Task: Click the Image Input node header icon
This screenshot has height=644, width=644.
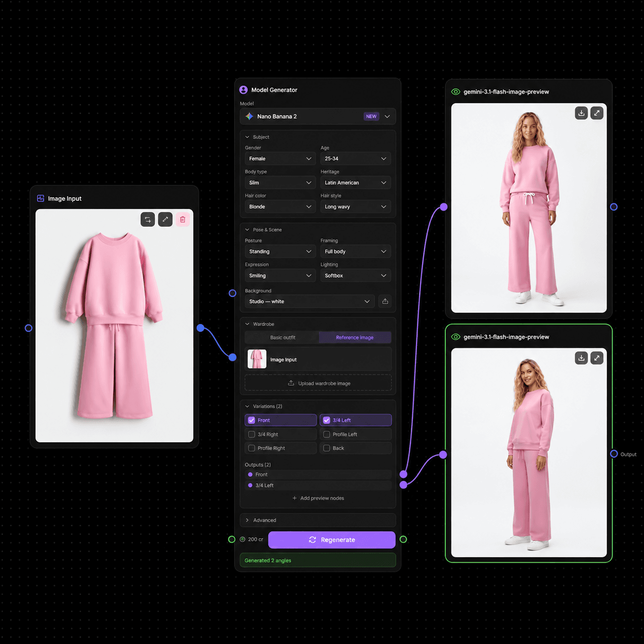Action: (41, 198)
